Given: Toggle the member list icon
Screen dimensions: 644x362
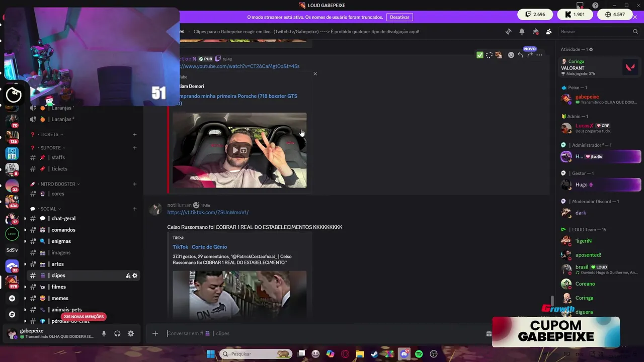Looking at the screenshot, I should click(548, 31).
